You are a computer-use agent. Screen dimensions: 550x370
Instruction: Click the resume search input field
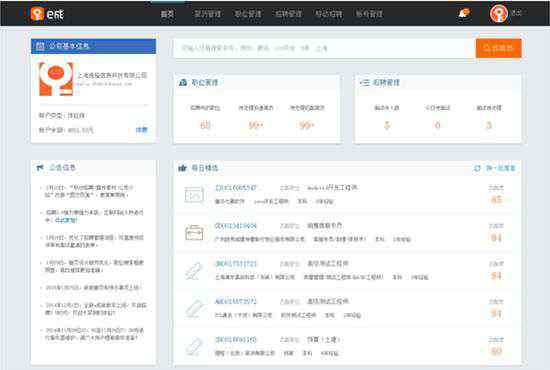point(324,48)
